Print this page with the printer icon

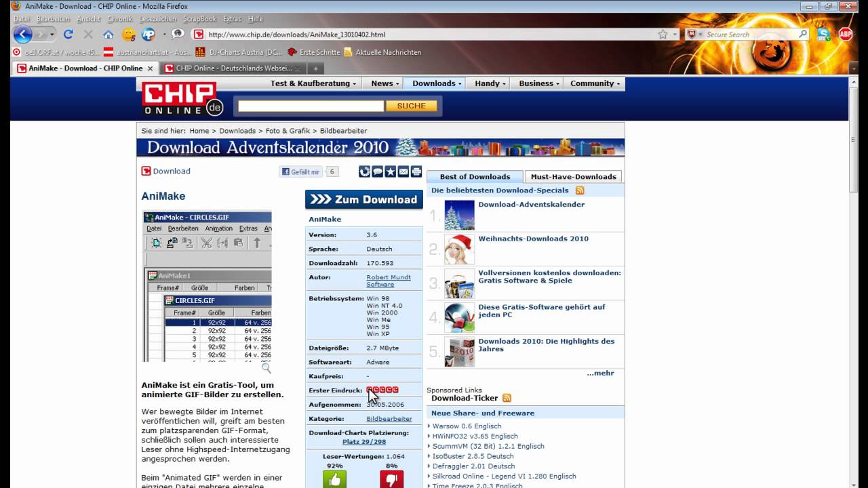(x=416, y=171)
